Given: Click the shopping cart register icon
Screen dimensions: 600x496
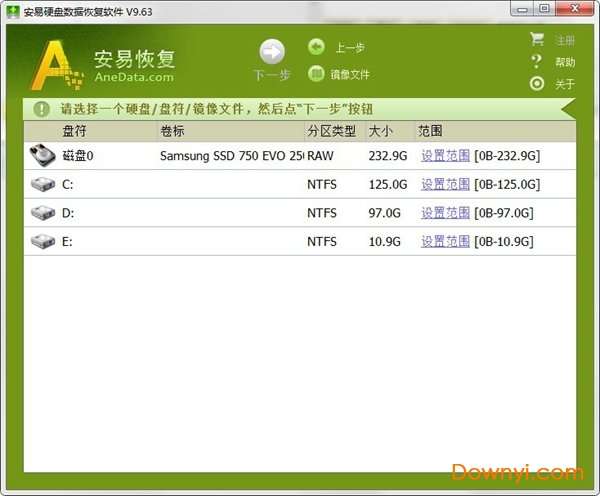Looking at the screenshot, I should (537, 39).
